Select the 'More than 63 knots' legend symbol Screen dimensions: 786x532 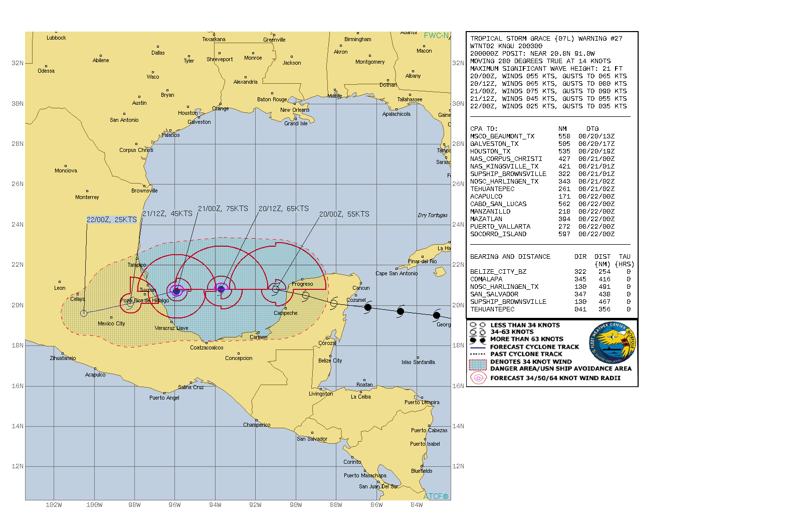(x=478, y=339)
